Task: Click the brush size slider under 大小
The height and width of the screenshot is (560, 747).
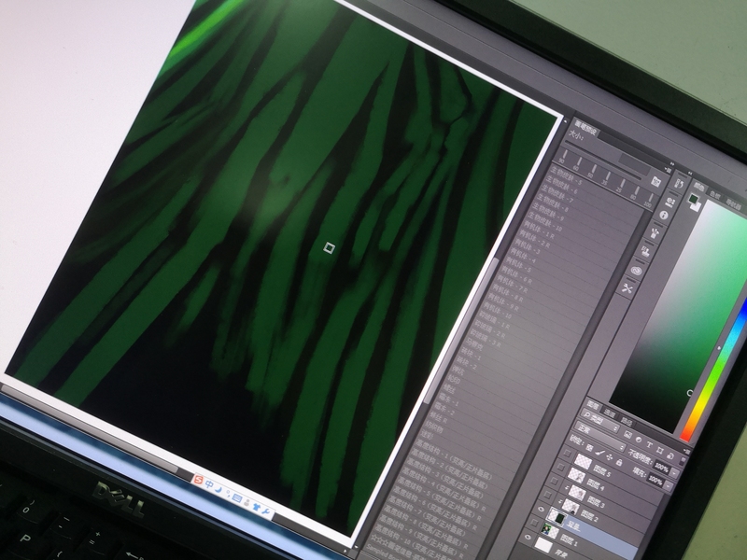Action: 603,161
